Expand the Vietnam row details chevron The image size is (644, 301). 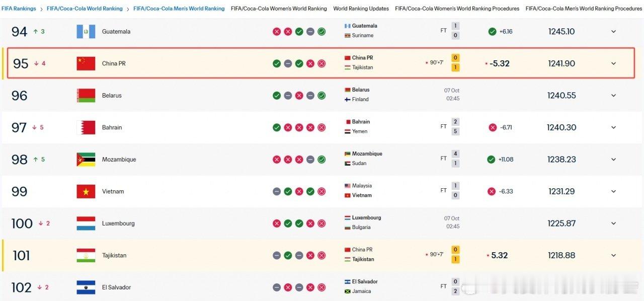coord(613,191)
